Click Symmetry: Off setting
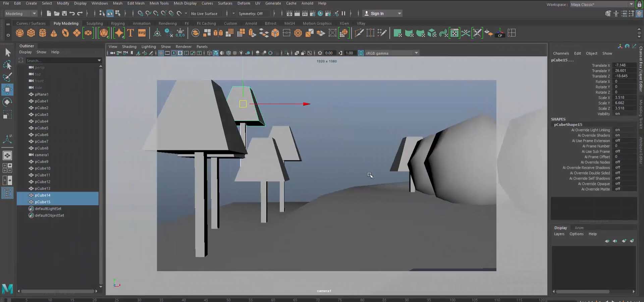This screenshot has height=302, width=644. 250,14
